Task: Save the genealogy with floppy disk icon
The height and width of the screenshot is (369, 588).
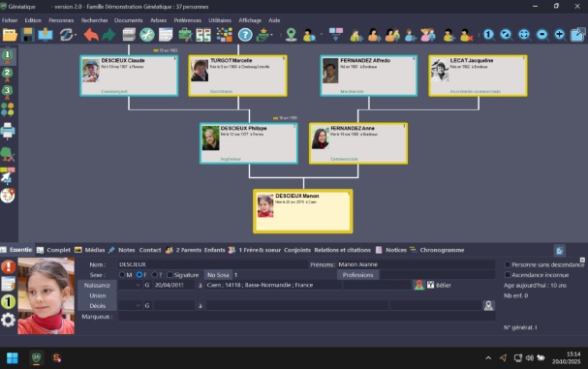Action: tap(27, 35)
